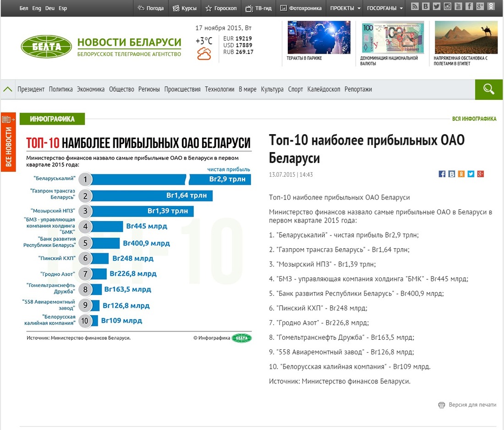Click the EUR 19219 exchange rate
The height and width of the screenshot is (430, 504).
pyautogui.click(x=238, y=38)
